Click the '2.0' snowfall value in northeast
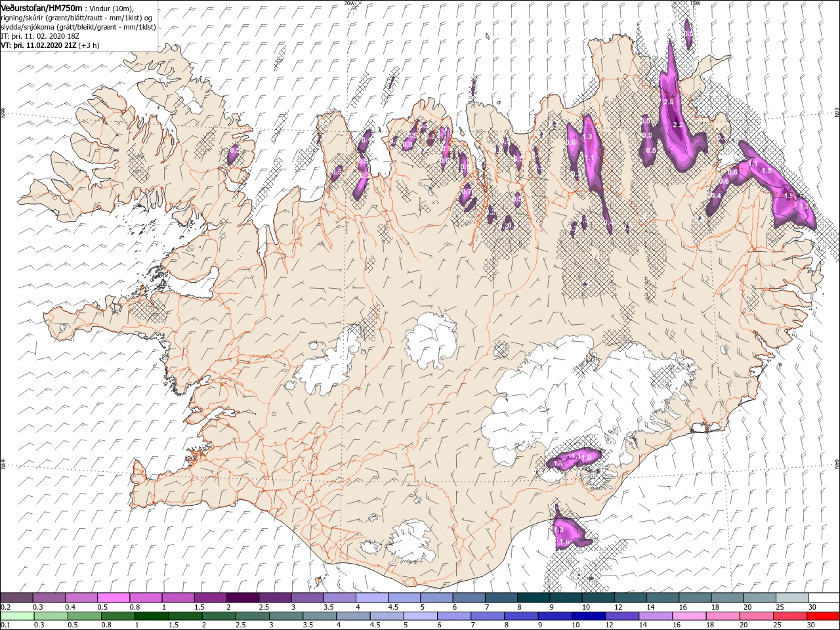Image resolution: width=840 pixels, height=630 pixels. click(669, 102)
